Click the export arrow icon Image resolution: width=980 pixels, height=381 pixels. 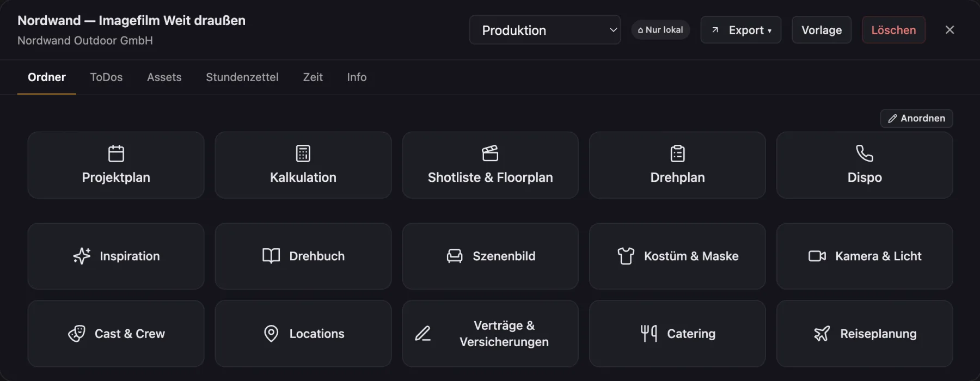pos(715,30)
